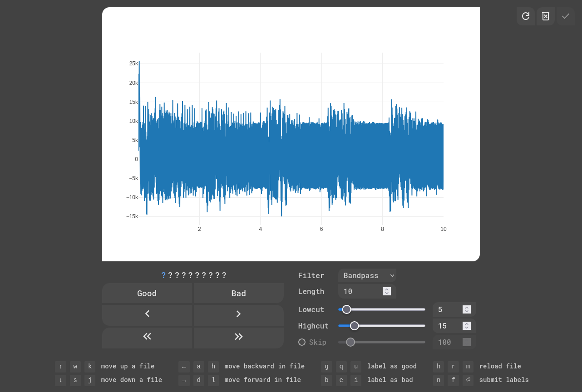This screenshot has height=392, width=582.
Task: Click the delete labels trash icon
Action: pos(545,16)
